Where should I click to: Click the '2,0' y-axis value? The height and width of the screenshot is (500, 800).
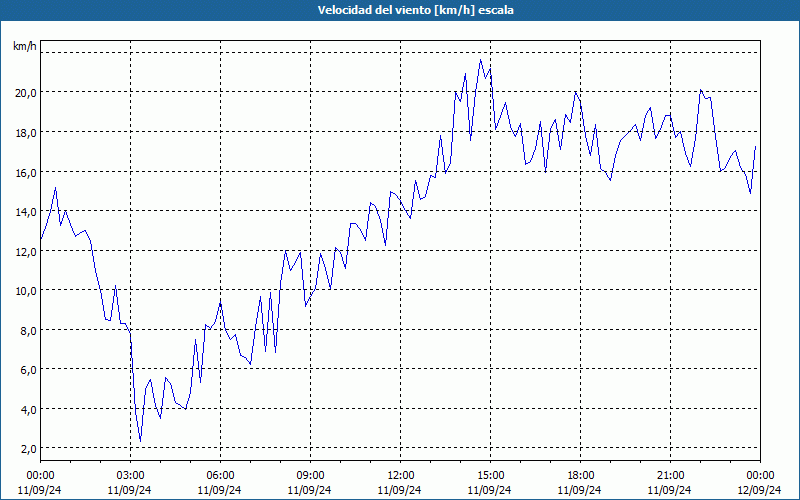pyautogui.click(x=28, y=449)
